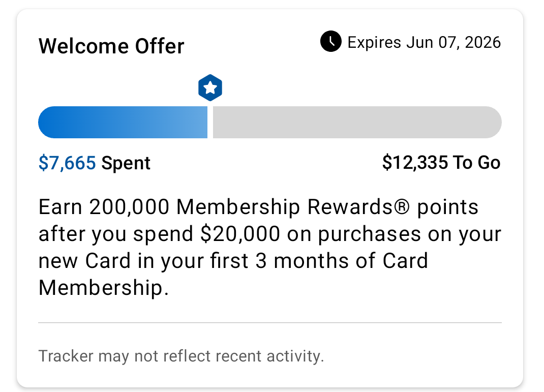Select the blue hexagon badge above progress bar
Viewport: 544px width, 392px height.
point(210,87)
